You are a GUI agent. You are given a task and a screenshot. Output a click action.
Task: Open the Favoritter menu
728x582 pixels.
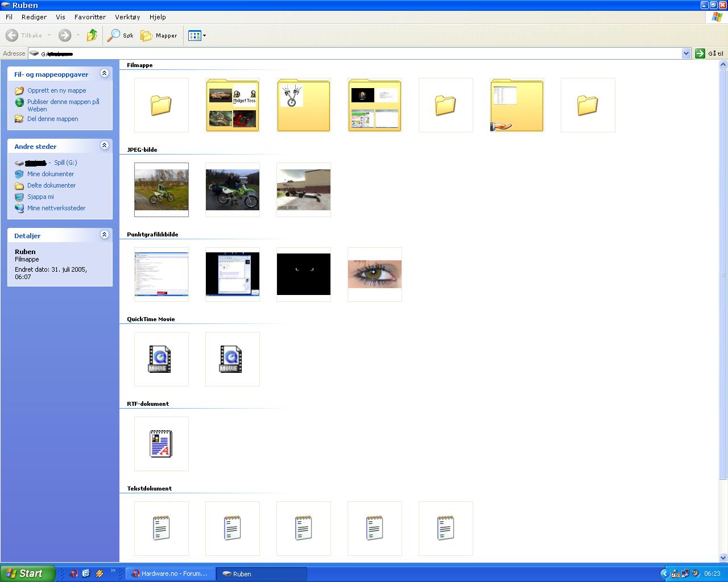click(90, 17)
